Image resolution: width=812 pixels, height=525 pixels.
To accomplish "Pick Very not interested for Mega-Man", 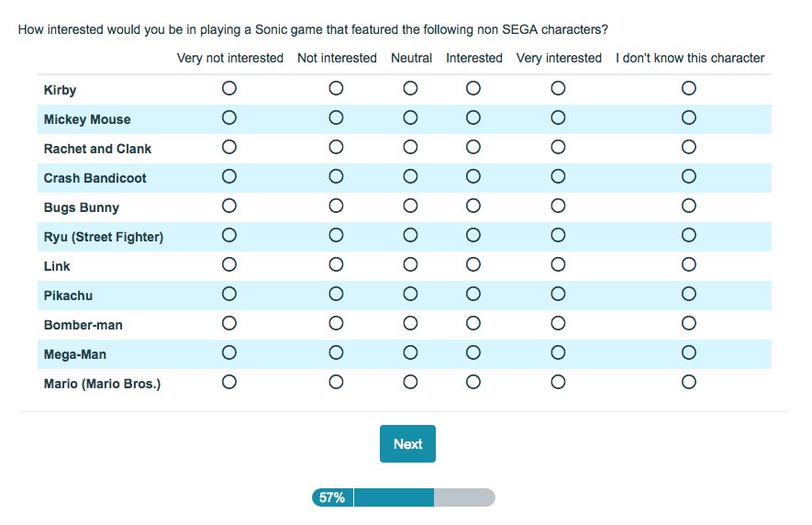I will click(229, 352).
